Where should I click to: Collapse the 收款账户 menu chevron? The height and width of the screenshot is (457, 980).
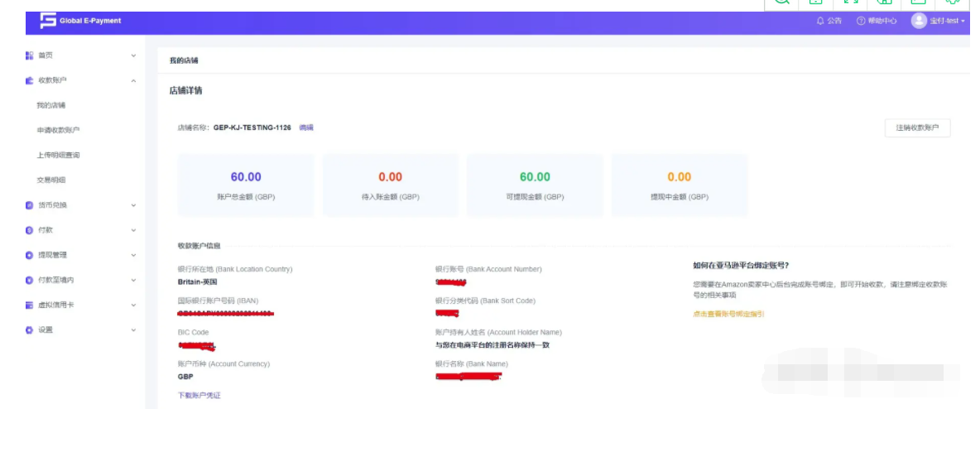pyautogui.click(x=133, y=80)
